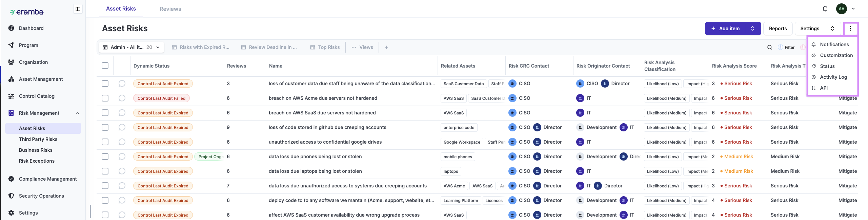868x220 pixels.
Task: Open Security Operations shield in sidebar
Action: click(11, 196)
